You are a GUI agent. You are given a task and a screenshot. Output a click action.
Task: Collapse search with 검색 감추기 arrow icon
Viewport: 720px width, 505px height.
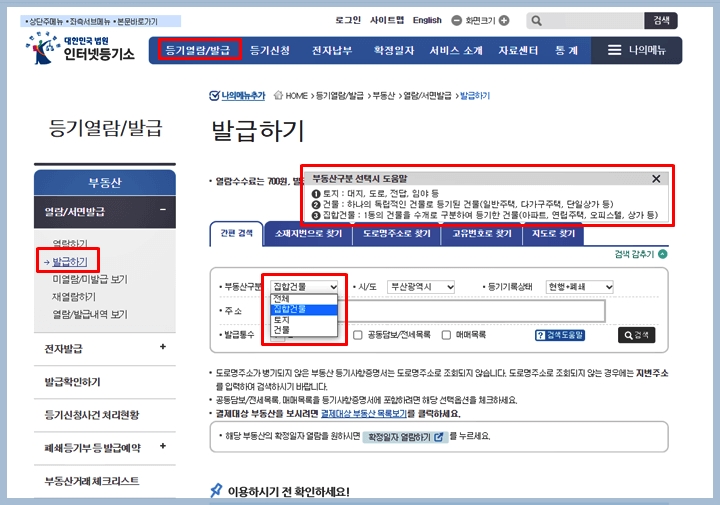click(x=663, y=254)
